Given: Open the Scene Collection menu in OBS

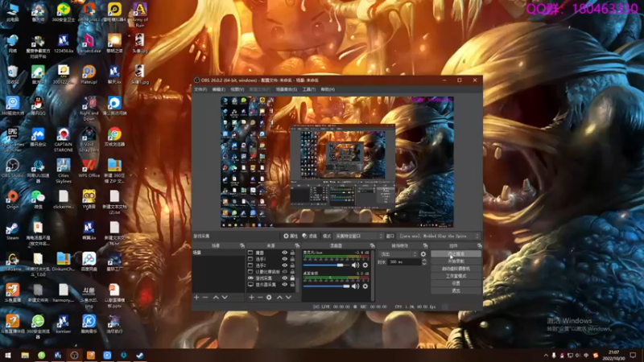Looking at the screenshot, I should pyautogui.click(x=287, y=89).
